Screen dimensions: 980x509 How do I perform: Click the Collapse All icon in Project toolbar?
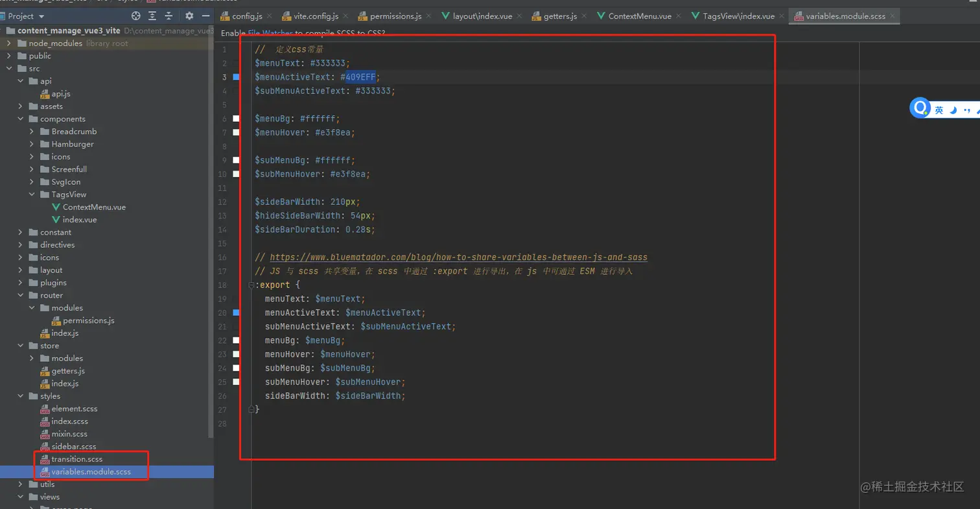(168, 16)
